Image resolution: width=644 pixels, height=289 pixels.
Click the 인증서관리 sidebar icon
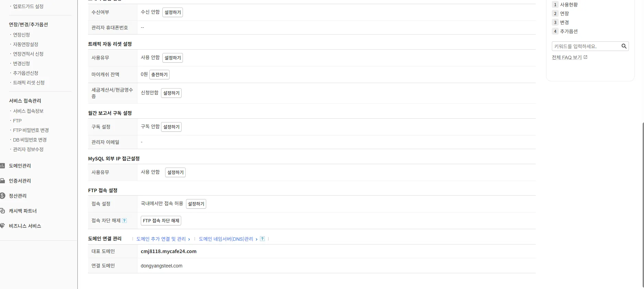2,181
